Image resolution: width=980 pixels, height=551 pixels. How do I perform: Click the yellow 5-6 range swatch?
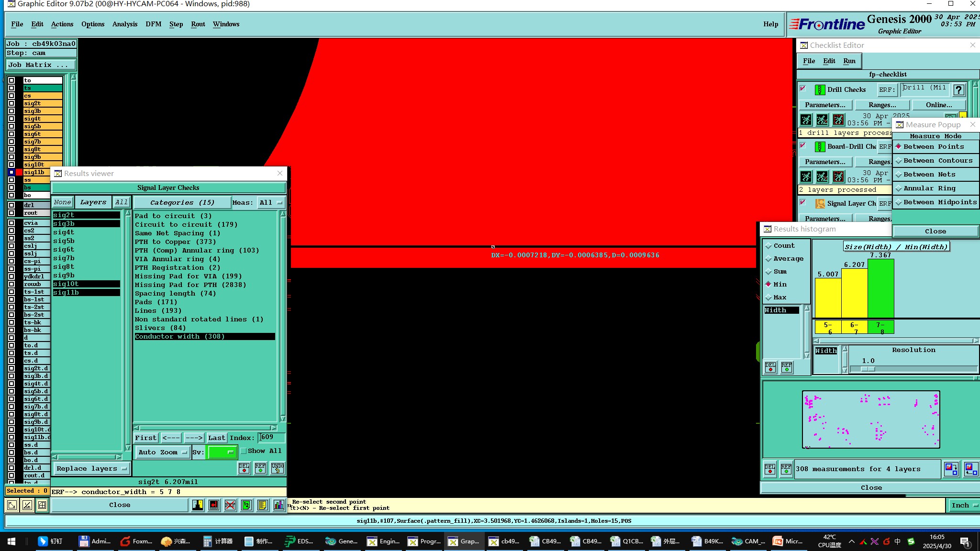pos(828,327)
